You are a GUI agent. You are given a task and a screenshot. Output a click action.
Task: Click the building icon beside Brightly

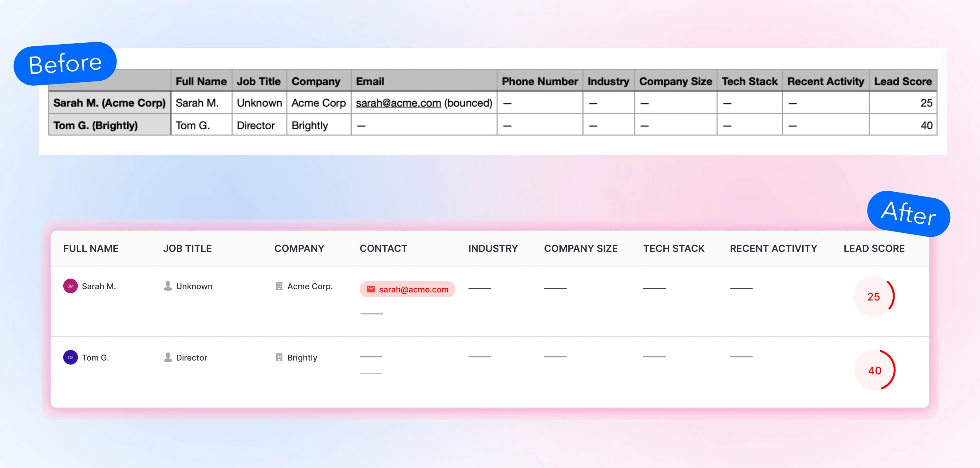(x=279, y=357)
